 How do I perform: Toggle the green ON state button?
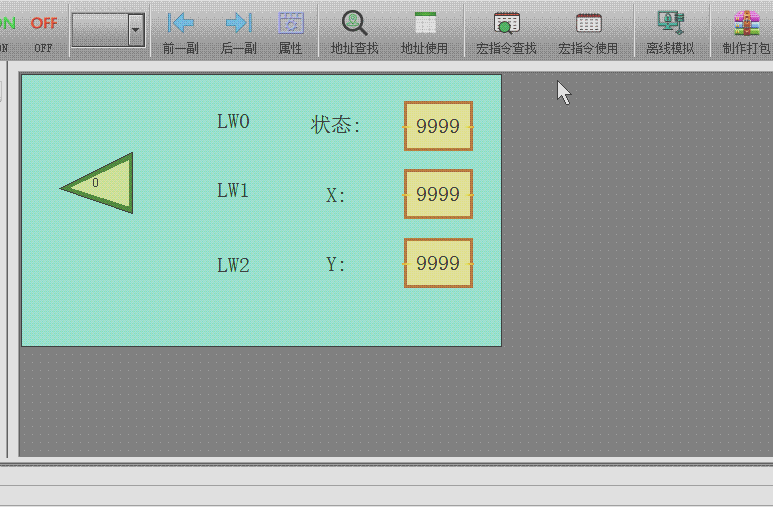pyautogui.click(x=6, y=24)
